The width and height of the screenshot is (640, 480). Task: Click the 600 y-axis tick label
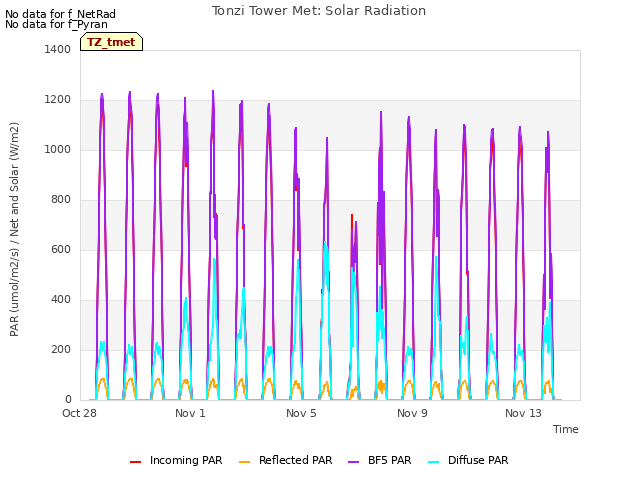[x=61, y=249]
